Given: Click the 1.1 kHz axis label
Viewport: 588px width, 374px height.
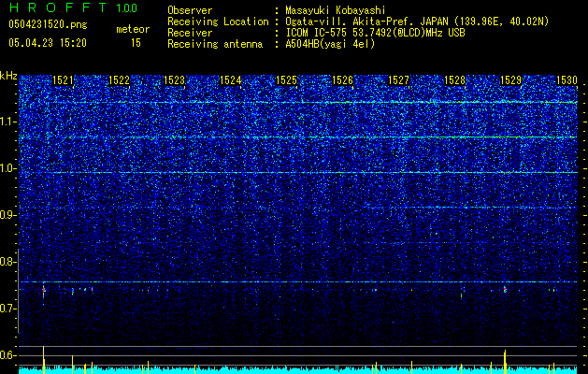Looking at the screenshot, I should tap(8, 122).
